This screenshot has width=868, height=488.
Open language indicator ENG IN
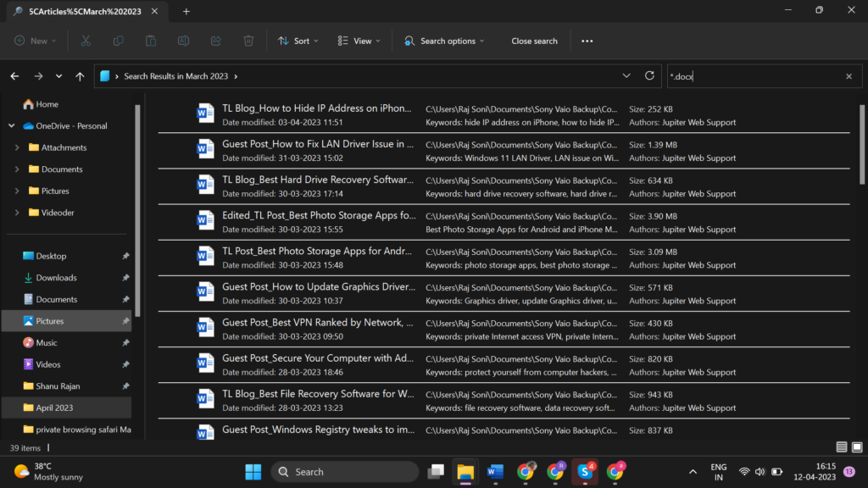click(719, 472)
